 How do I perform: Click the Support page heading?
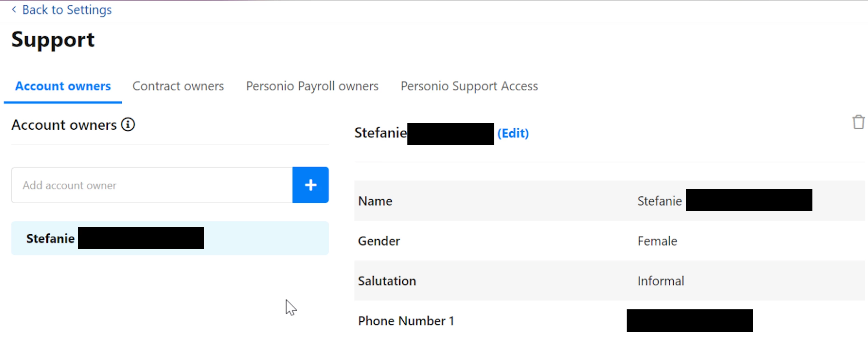(53, 40)
